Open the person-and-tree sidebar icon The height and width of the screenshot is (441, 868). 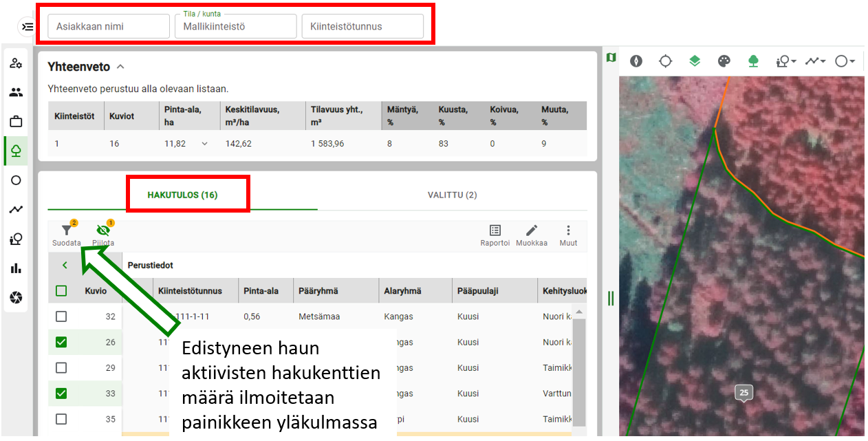pos(16,239)
